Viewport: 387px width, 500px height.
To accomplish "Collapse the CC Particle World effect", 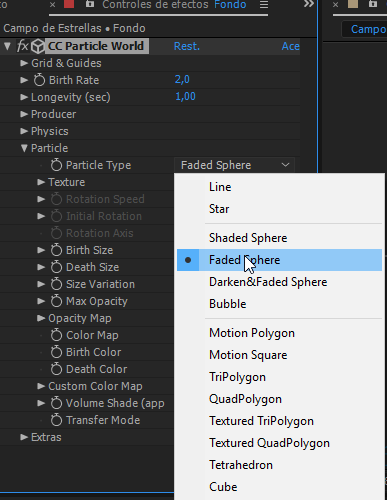I will [7, 46].
